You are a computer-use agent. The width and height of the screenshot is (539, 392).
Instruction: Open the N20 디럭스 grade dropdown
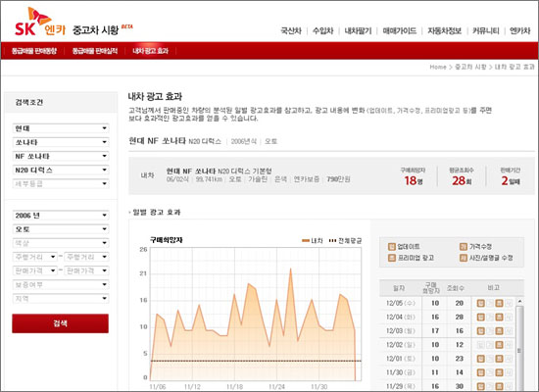pos(61,170)
